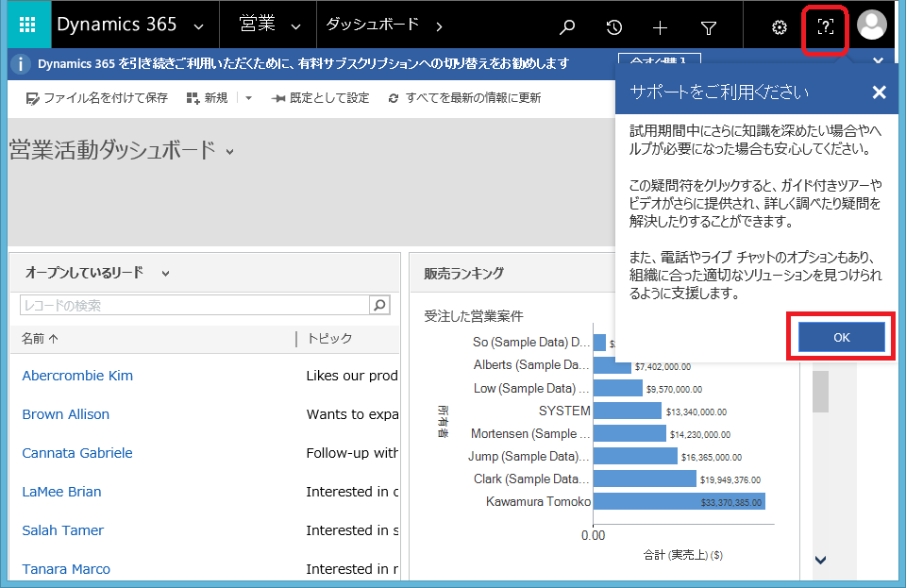906x588 pixels.
Task: Open the settings gear menu
Action: (x=779, y=27)
